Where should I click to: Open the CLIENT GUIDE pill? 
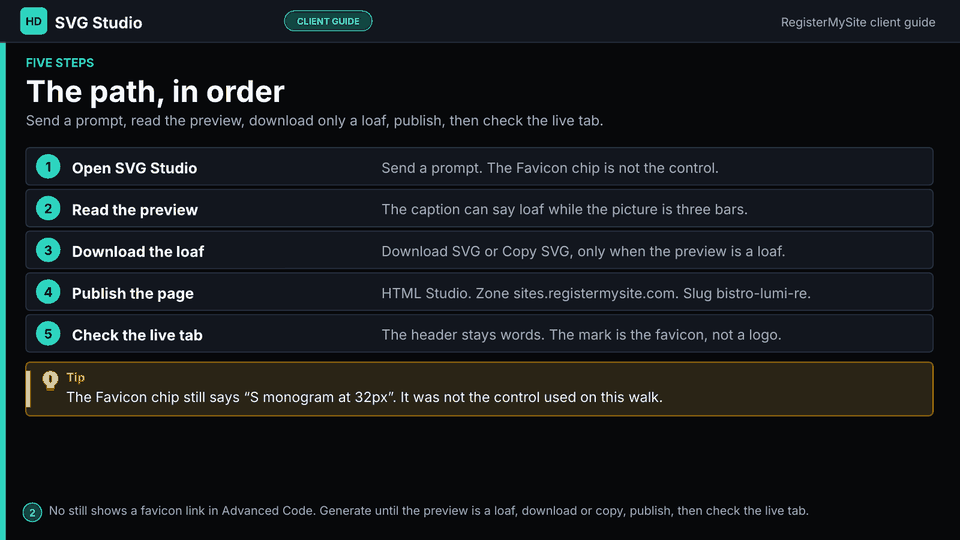pos(328,21)
